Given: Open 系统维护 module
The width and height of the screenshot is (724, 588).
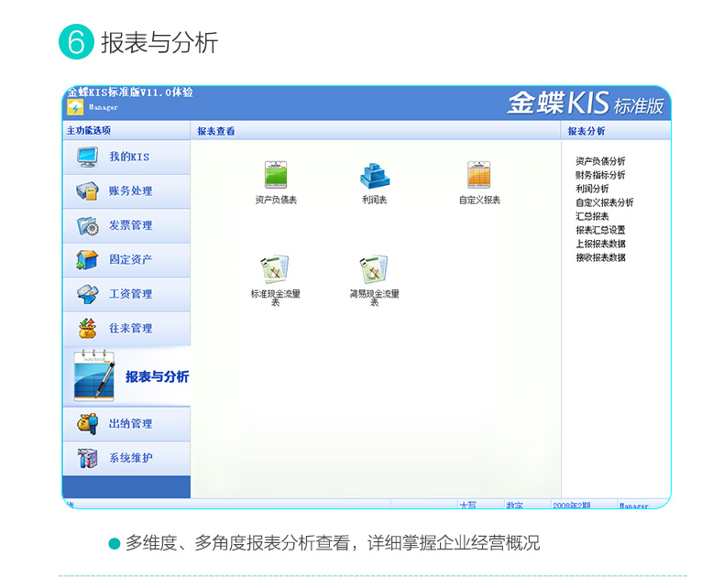Looking at the screenshot, I should pos(130,458).
